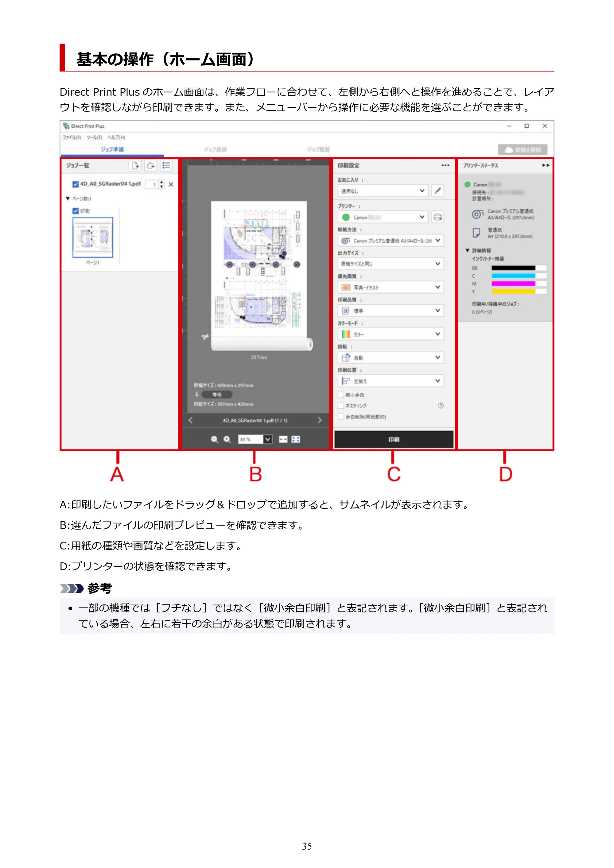Click the zoom in magnifier icon
Image resolution: width=614 pixels, height=868 pixels.
(x=227, y=439)
